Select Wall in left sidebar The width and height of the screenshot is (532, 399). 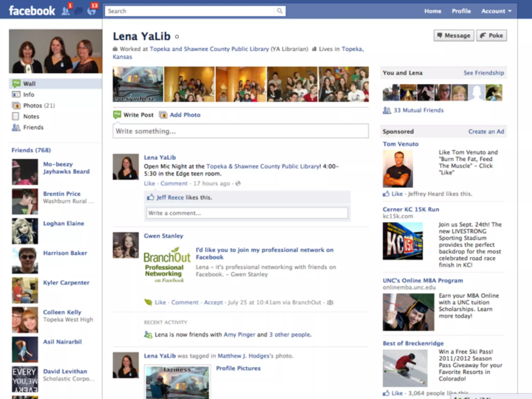29,84
